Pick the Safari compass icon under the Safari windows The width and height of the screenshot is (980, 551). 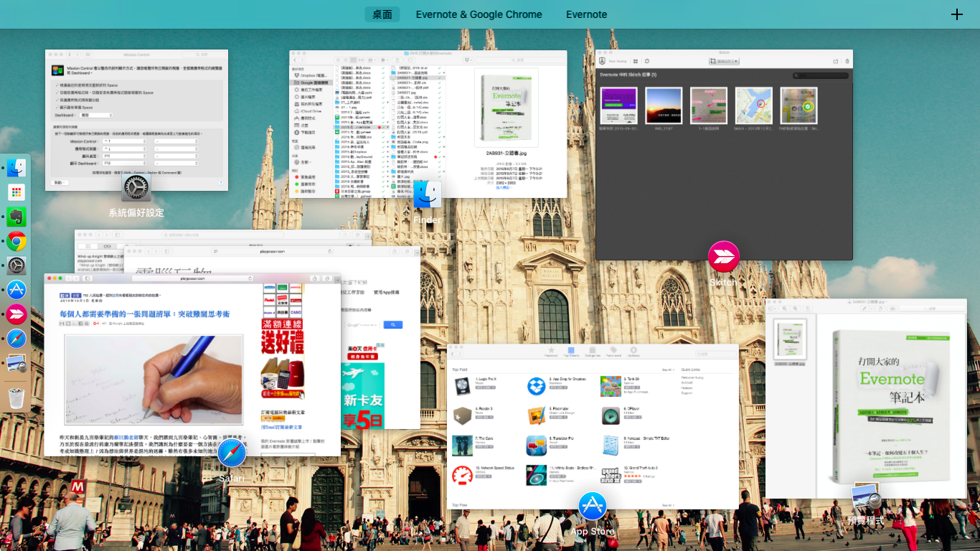(232, 453)
